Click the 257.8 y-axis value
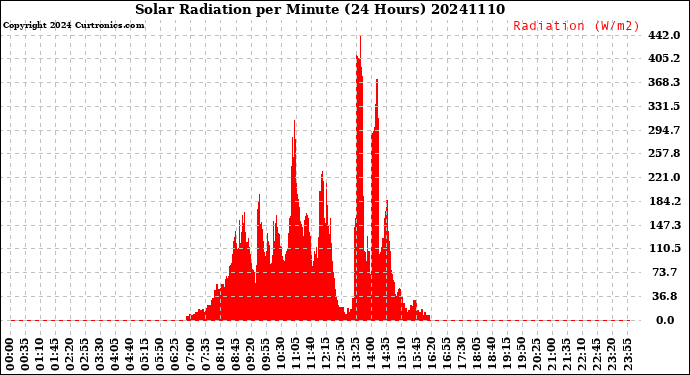 coord(664,153)
